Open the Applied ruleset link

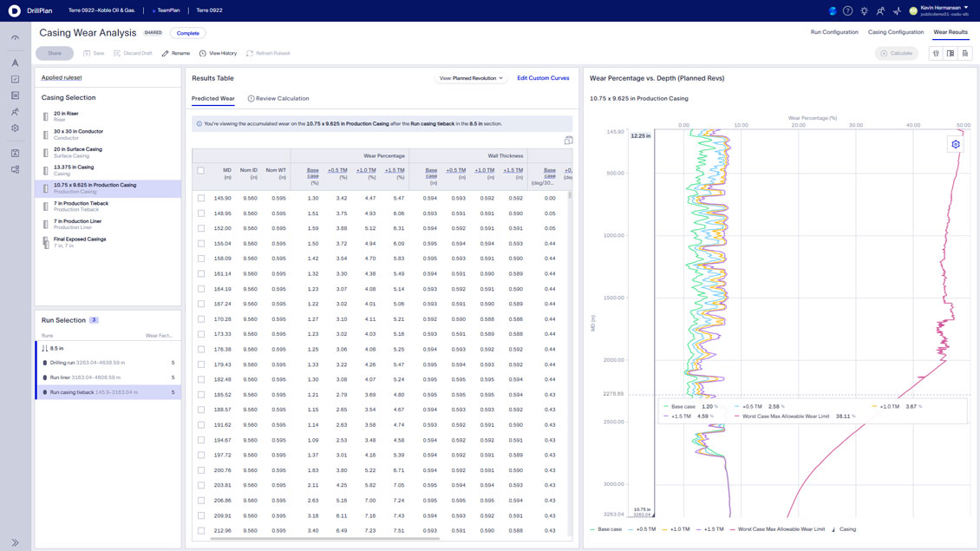click(x=62, y=77)
